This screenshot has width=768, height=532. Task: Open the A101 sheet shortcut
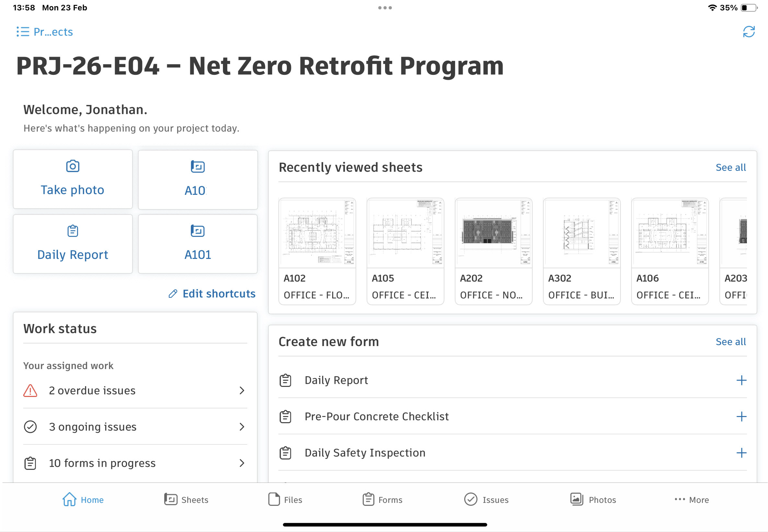pyautogui.click(x=198, y=244)
